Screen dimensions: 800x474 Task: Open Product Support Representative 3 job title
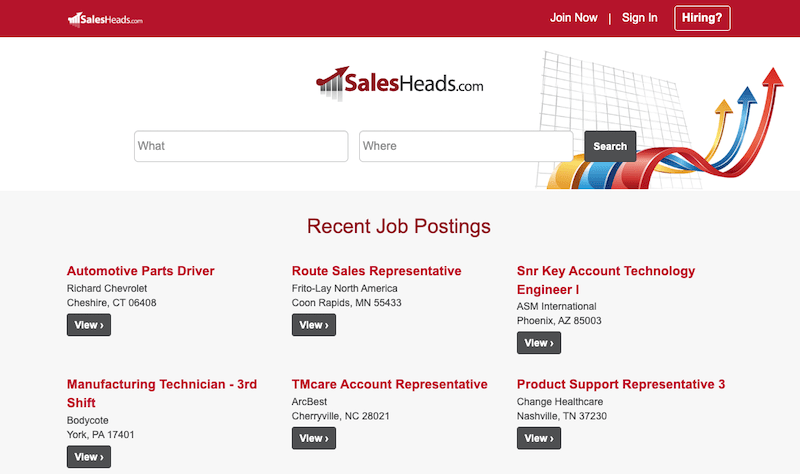point(620,384)
